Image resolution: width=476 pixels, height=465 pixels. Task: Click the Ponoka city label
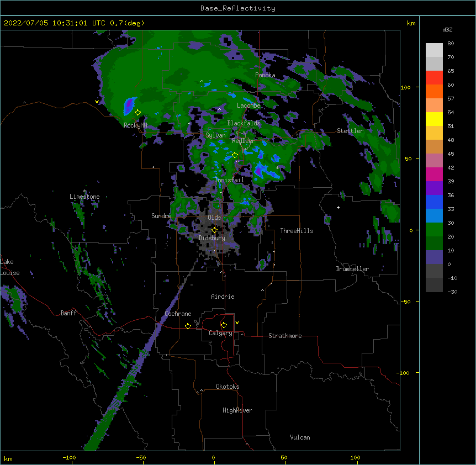pos(265,75)
